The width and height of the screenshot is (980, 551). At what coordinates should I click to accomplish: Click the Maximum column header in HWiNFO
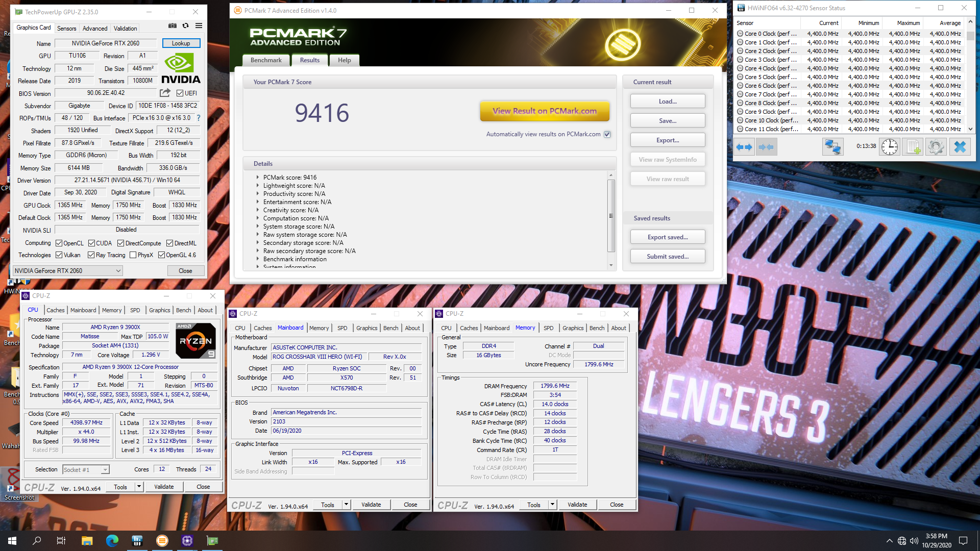coord(902,23)
